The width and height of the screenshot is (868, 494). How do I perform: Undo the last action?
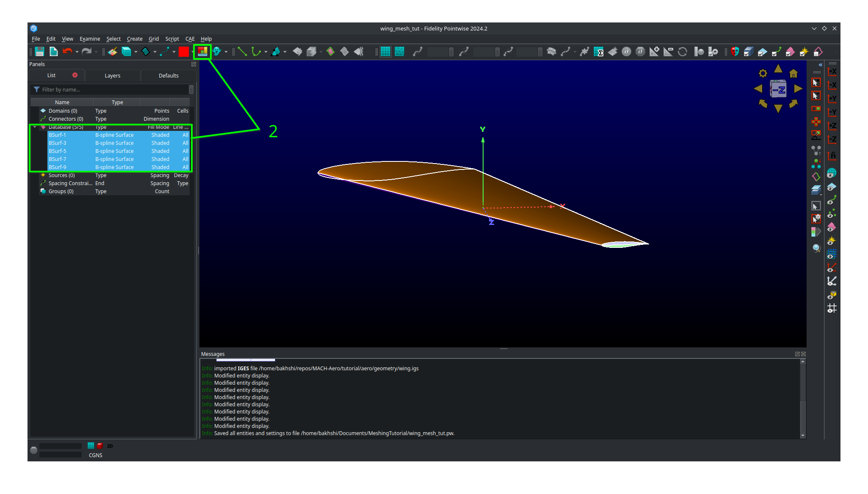(68, 52)
